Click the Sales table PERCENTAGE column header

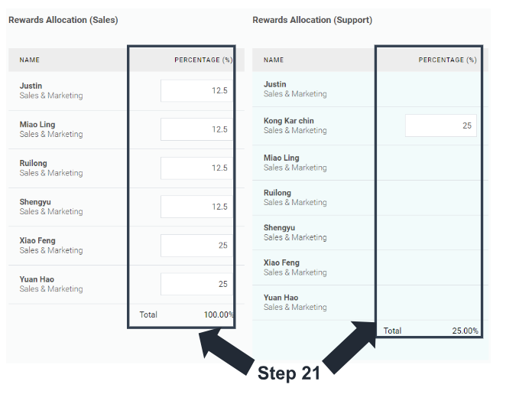(x=203, y=60)
